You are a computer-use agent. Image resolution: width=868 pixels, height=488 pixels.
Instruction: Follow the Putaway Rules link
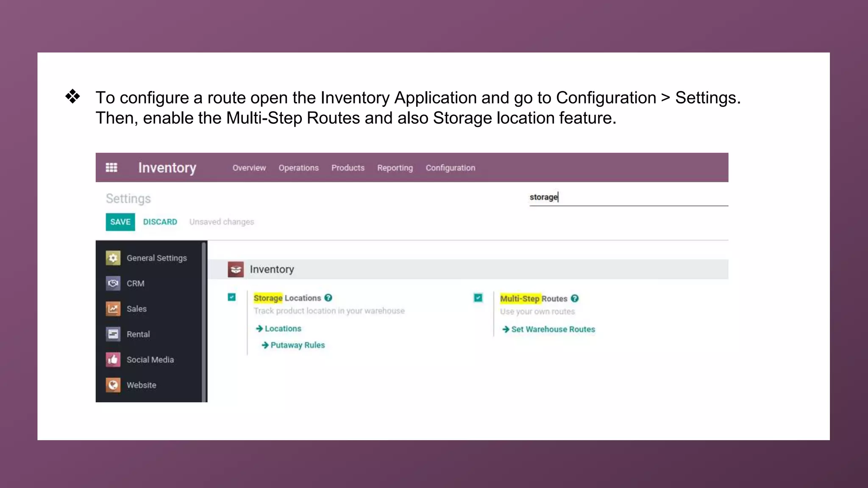pyautogui.click(x=297, y=345)
